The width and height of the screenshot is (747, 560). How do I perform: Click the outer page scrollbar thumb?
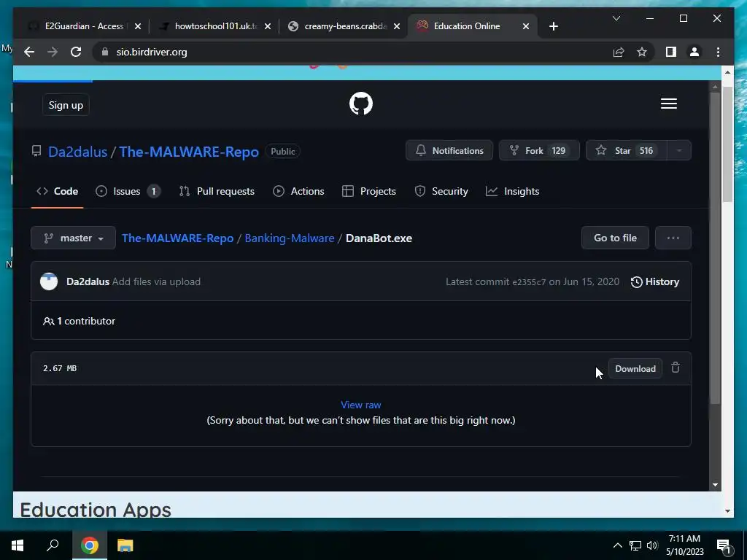(x=727, y=144)
